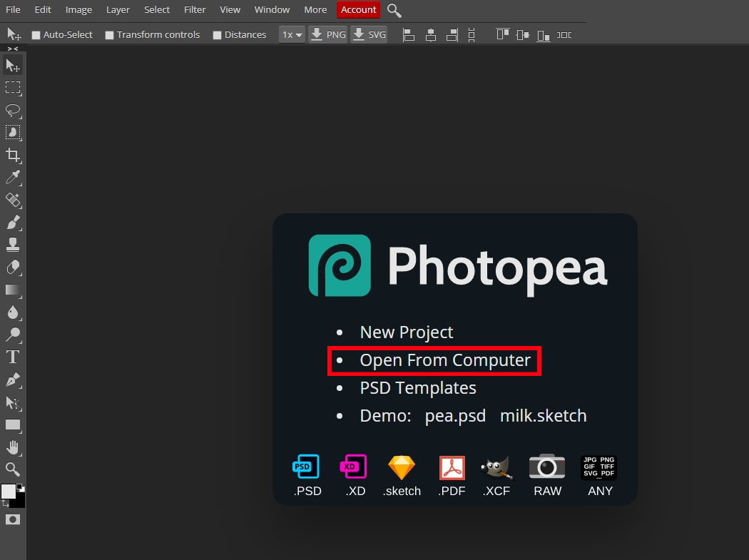The height and width of the screenshot is (560, 749).
Task: Click the RAW camera icon
Action: [547, 467]
